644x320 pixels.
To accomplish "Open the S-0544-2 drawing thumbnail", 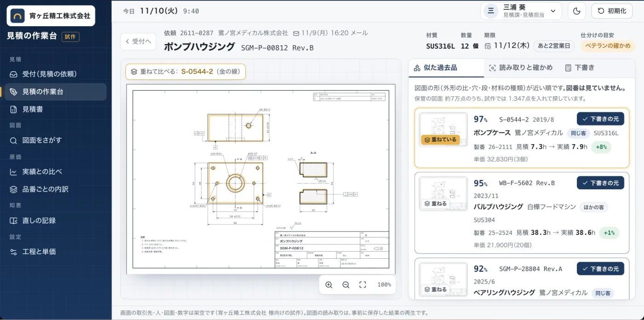I will point(443,129).
